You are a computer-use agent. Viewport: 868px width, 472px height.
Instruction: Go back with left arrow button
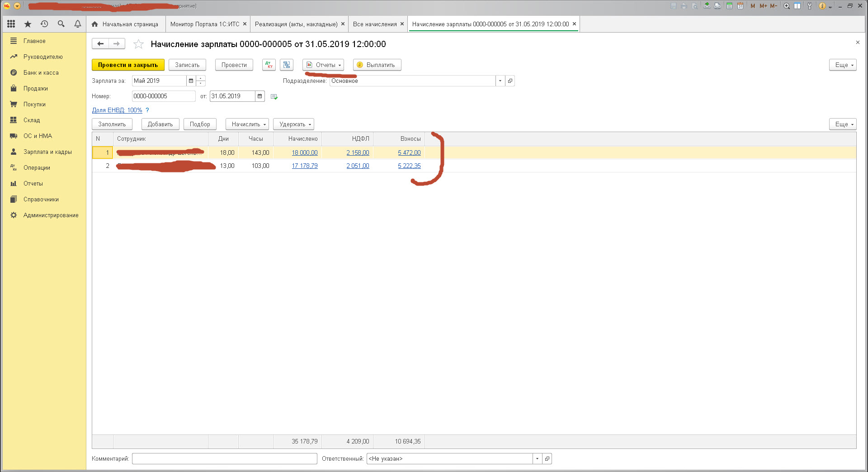(100, 44)
